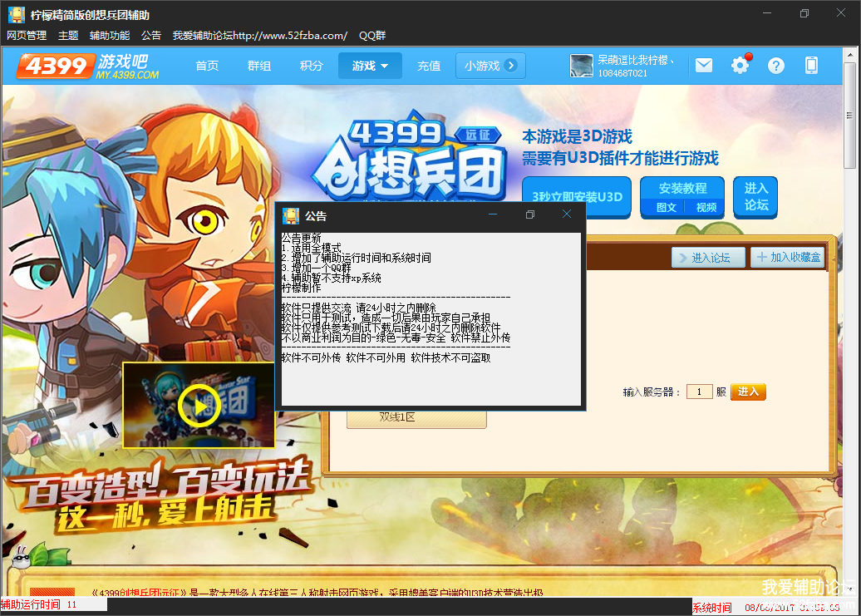This screenshot has width=861, height=616.
Task: Open the 辅助功能 menu
Action: (x=110, y=36)
